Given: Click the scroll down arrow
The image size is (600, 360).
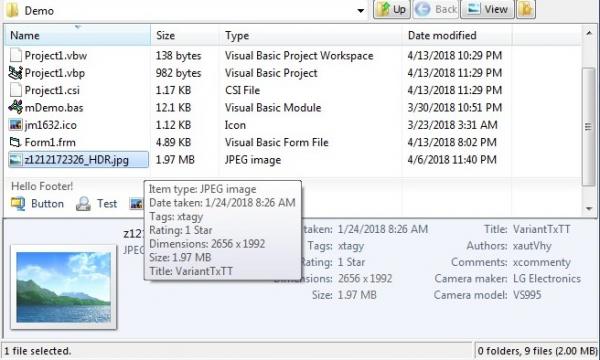Looking at the screenshot, I should [x=589, y=209].
